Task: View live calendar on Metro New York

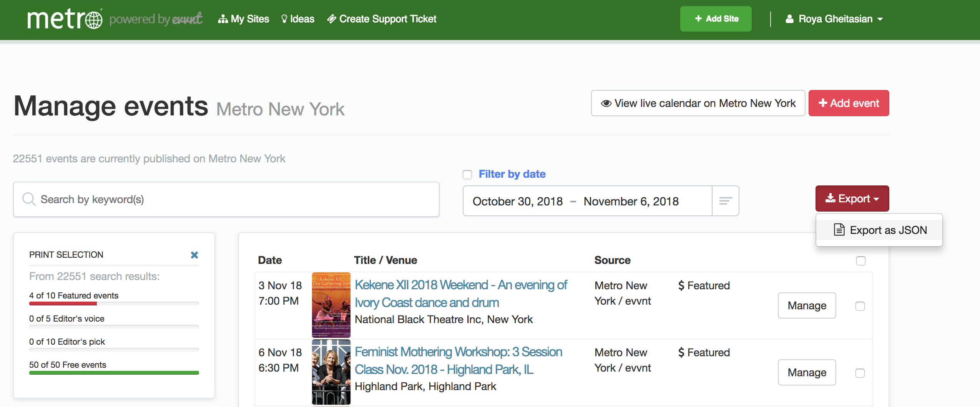Action: coord(698,103)
